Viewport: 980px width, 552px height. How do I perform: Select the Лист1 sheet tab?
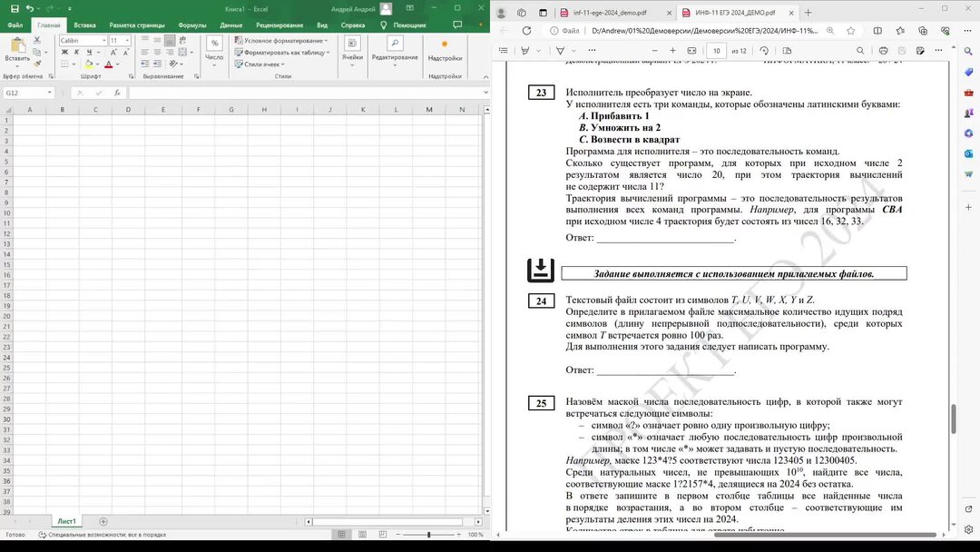(66, 521)
